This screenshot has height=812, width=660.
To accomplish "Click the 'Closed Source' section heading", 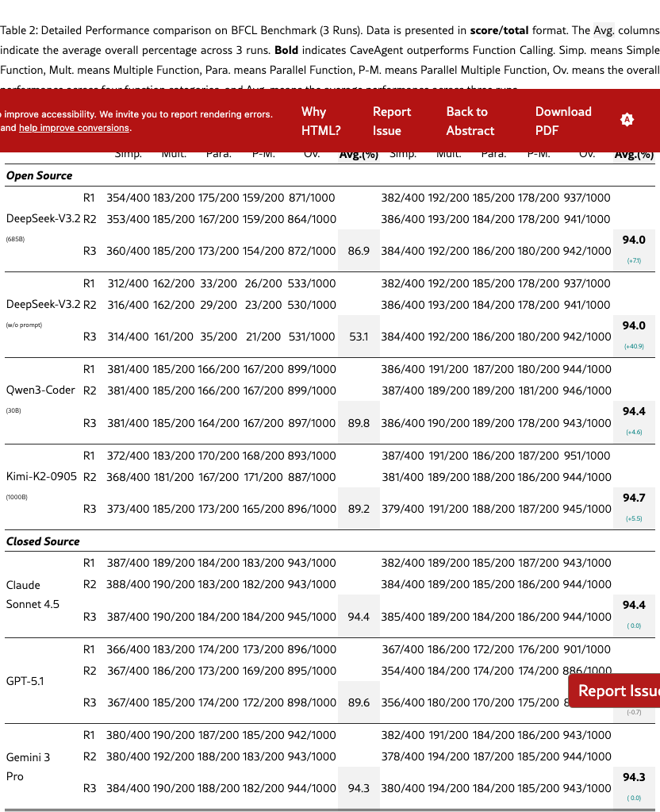I will (x=43, y=541).
